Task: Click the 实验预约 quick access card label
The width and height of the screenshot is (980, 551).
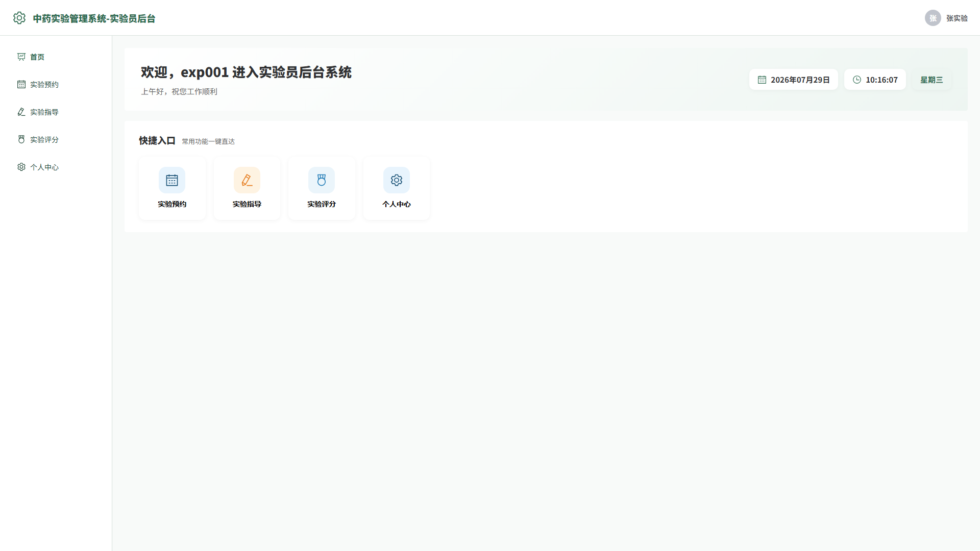Action: [172, 204]
